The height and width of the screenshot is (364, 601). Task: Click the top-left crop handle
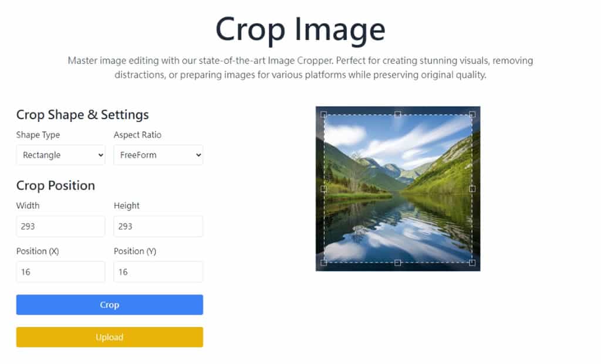pos(324,115)
